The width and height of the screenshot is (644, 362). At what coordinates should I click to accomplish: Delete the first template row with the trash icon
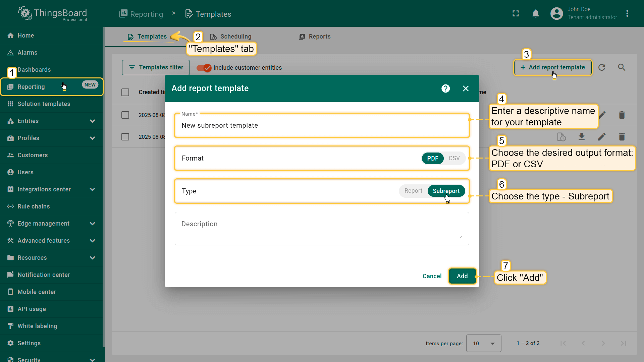(622, 115)
